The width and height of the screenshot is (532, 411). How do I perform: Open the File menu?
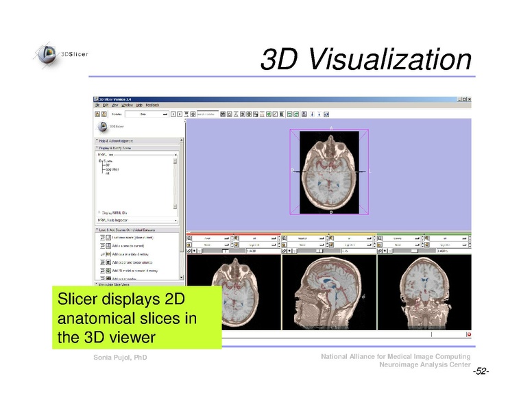97,105
